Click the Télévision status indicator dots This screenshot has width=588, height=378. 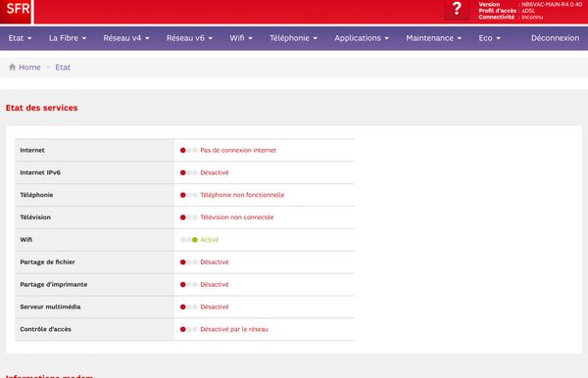point(188,217)
